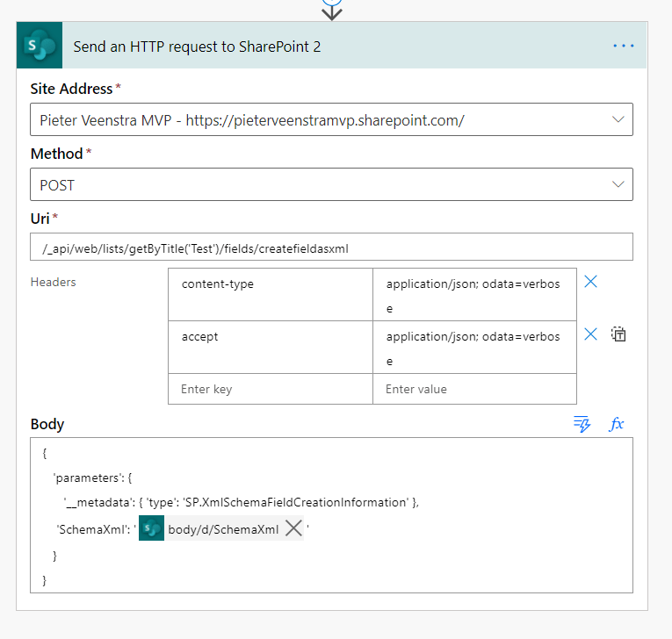Click SharePoint icon on SchemaXml token
The height and width of the screenshot is (639, 672).
(x=151, y=528)
